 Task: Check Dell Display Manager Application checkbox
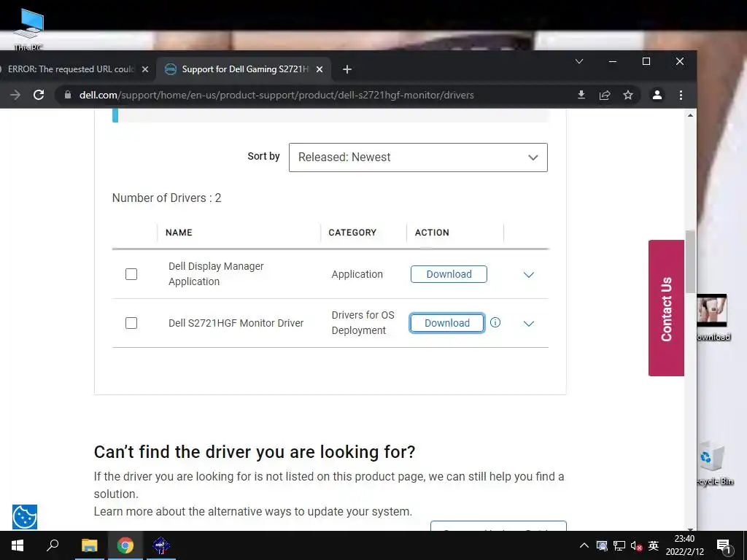click(x=131, y=274)
